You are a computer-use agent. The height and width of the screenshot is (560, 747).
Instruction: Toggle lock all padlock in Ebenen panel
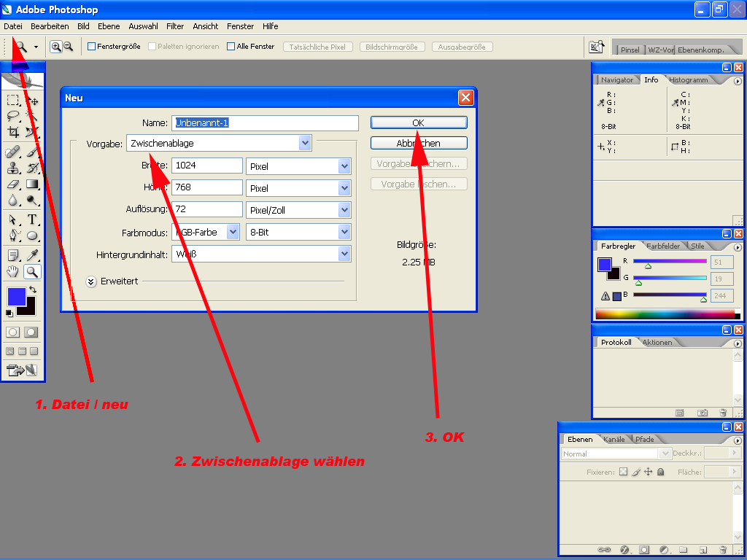tap(661, 472)
